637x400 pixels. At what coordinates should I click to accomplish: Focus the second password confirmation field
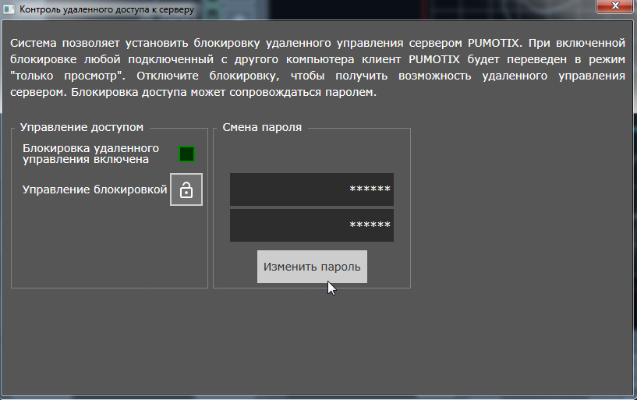312,225
